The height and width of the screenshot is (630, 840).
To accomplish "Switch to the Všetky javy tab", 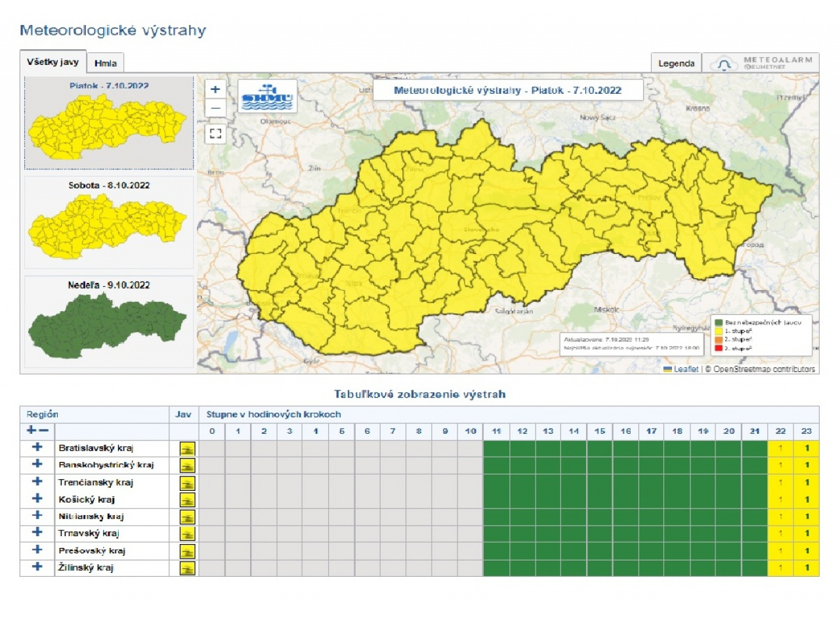I will [x=52, y=62].
